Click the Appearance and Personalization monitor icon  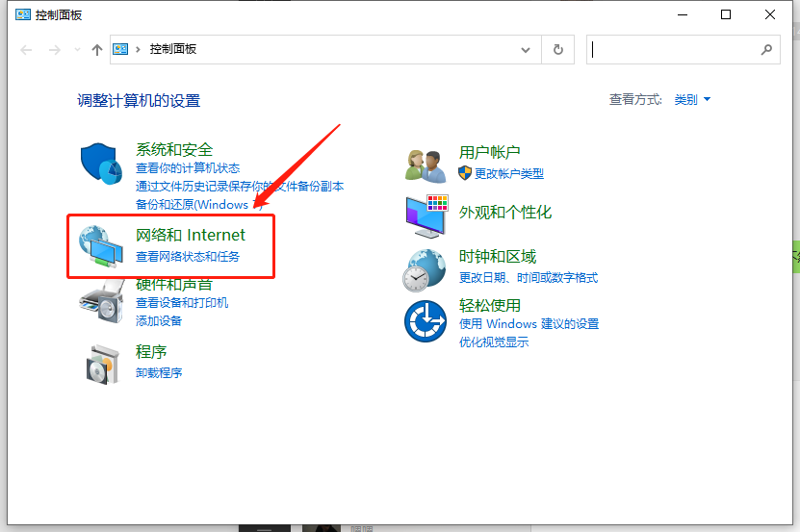pos(427,216)
